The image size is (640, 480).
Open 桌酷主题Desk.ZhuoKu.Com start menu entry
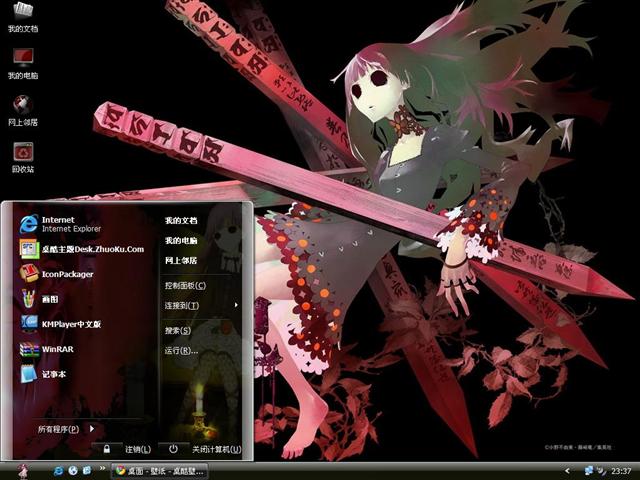82,249
